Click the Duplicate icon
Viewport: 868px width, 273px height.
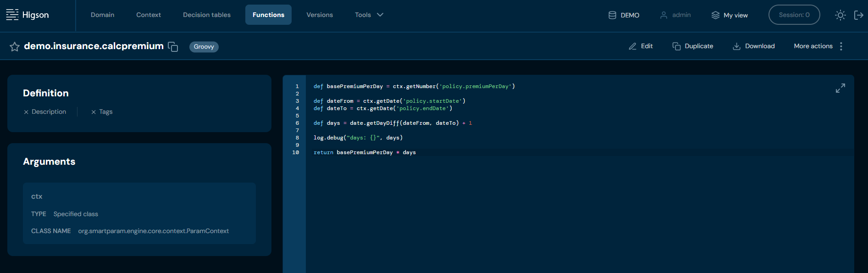click(676, 46)
